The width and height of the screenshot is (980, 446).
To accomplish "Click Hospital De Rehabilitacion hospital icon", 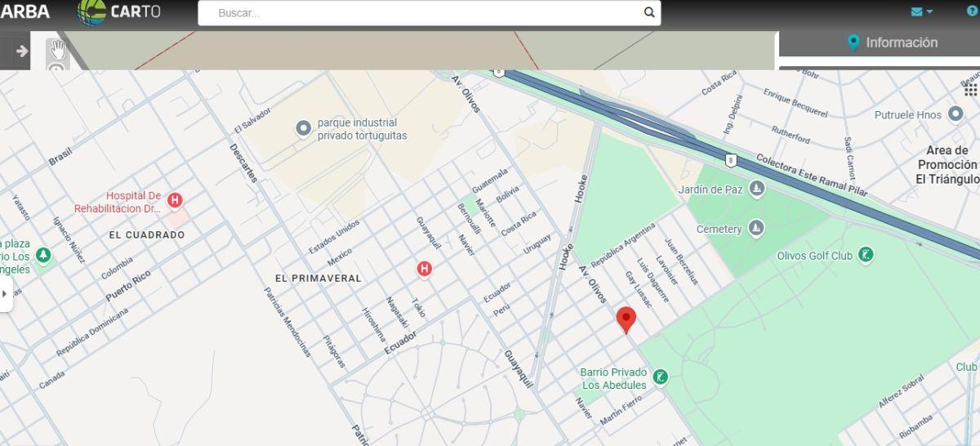I will coord(174,201).
